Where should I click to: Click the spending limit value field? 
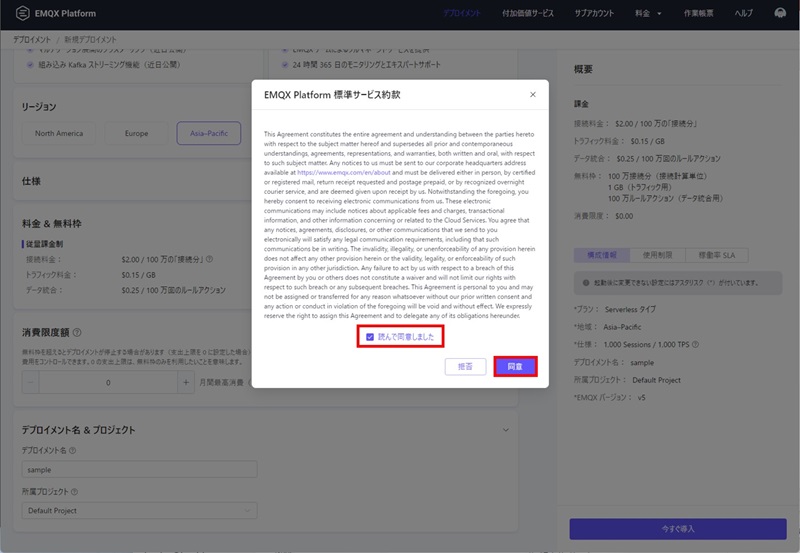(x=108, y=382)
